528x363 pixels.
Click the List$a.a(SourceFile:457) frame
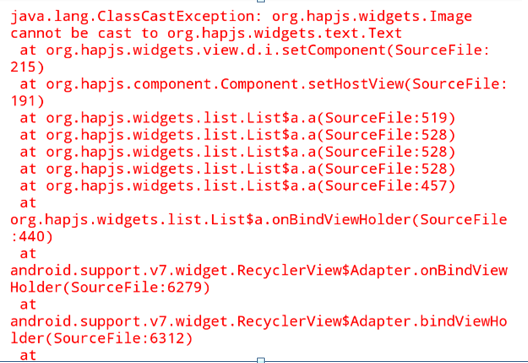(x=237, y=186)
